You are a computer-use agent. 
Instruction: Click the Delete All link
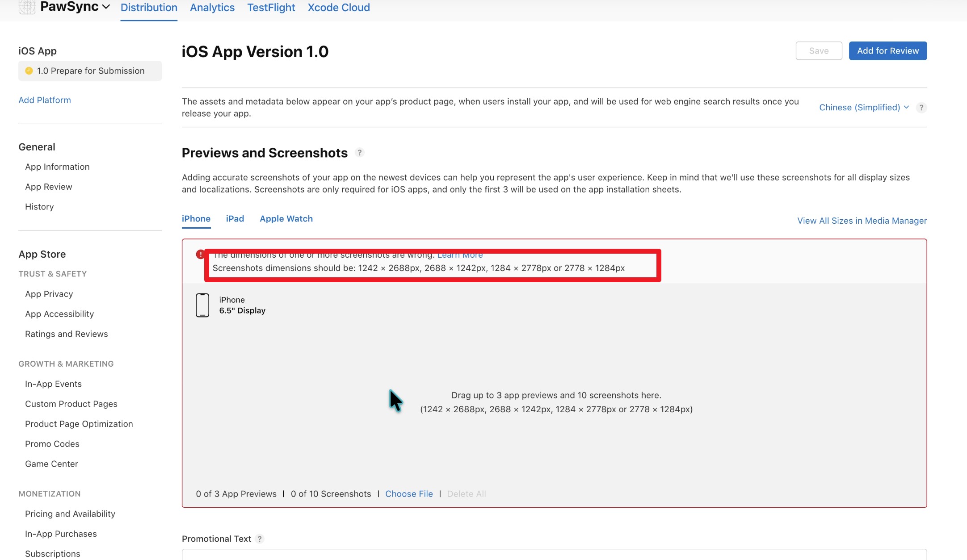point(467,494)
